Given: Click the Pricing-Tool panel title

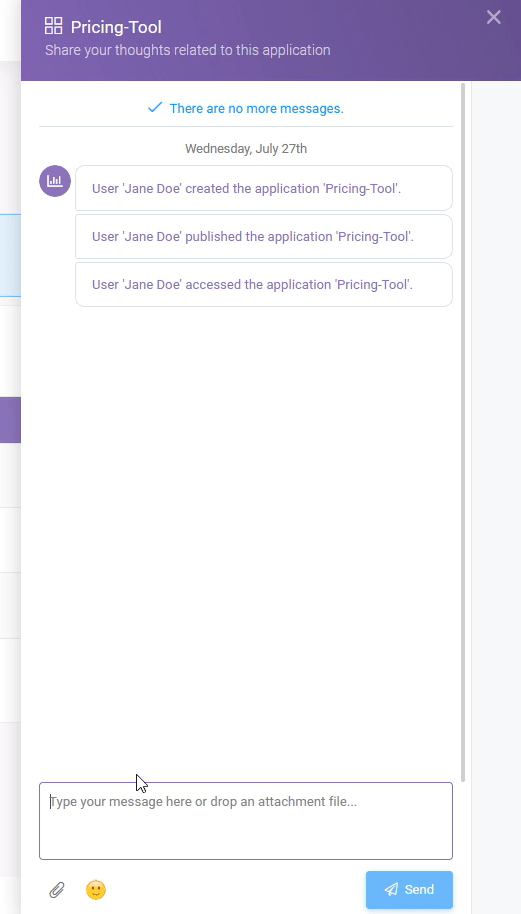Looking at the screenshot, I should click(x=116, y=27).
